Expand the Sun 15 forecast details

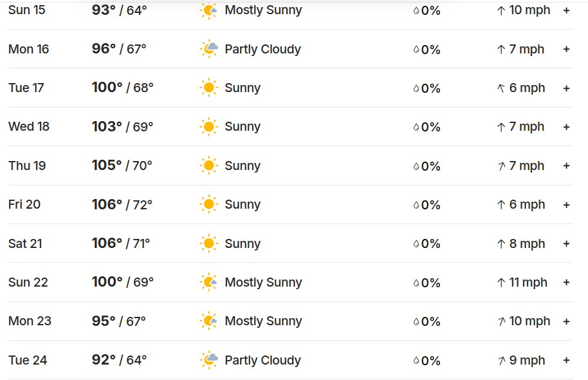click(x=566, y=11)
